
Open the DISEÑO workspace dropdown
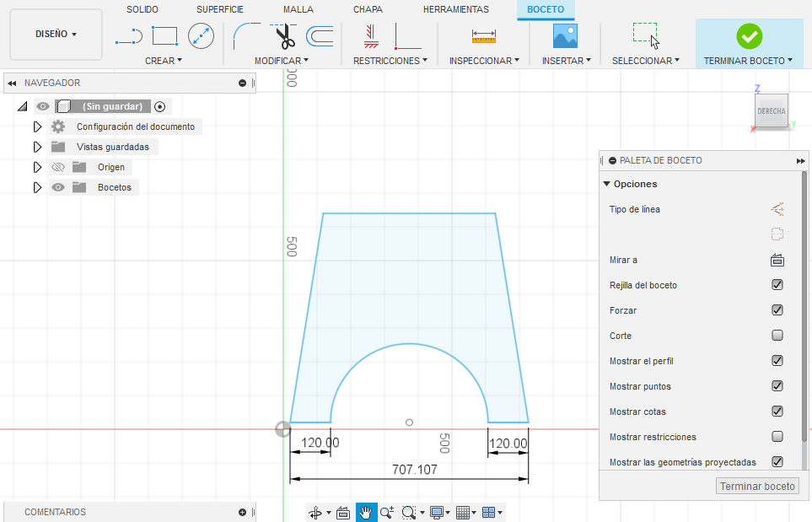click(56, 35)
